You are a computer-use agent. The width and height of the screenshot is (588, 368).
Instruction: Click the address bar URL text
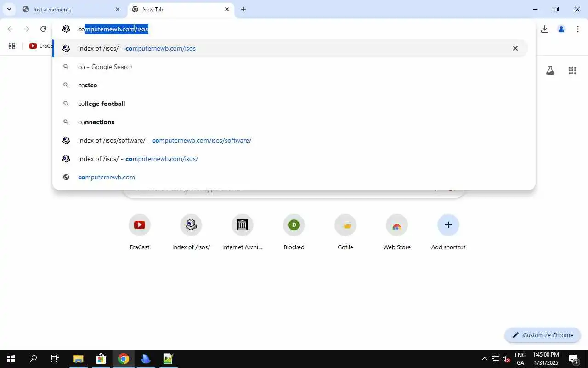pyautogui.click(x=113, y=29)
